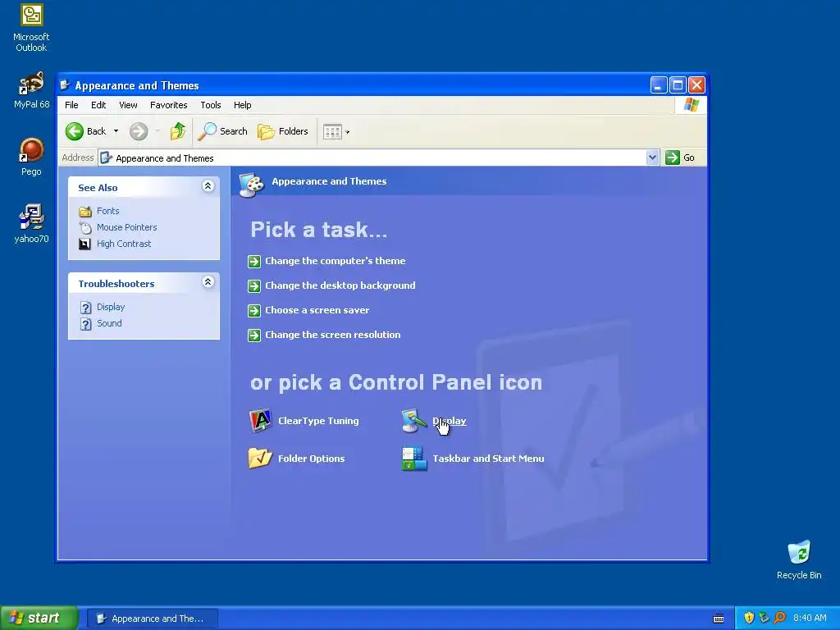Open the View menu
The width and height of the screenshot is (840, 630).
click(128, 105)
